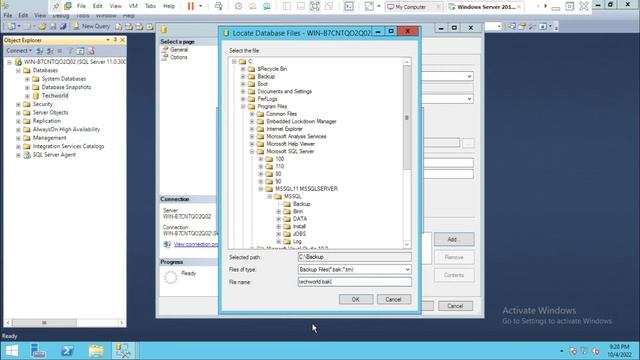Open the VMware Help menu
The height and width of the screenshot is (360, 640).
tap(169, 6)
